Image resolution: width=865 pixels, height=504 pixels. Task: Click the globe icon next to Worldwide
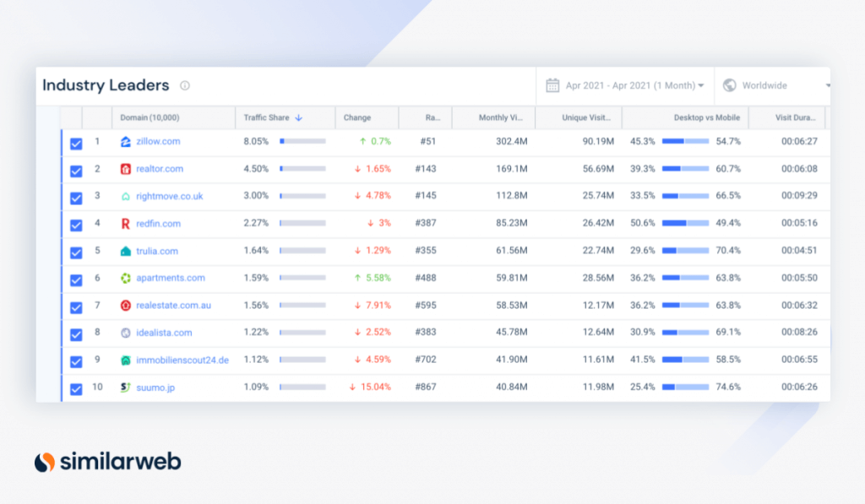(x=729, y=85)
